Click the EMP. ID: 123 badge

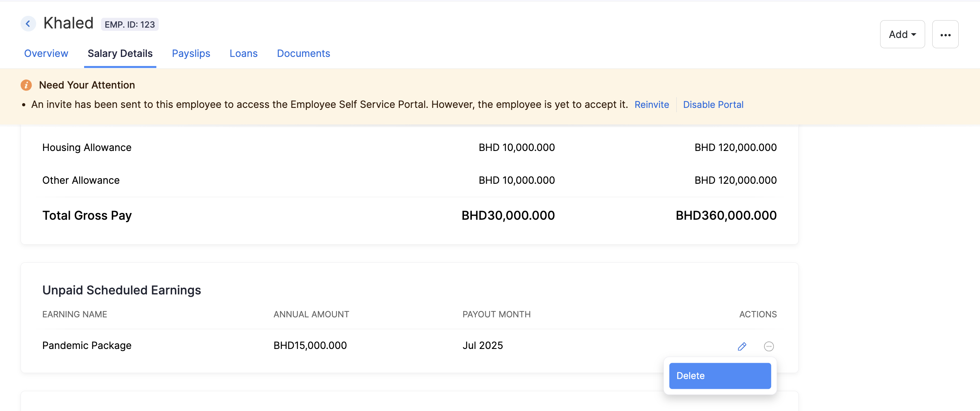coord(130,24)
